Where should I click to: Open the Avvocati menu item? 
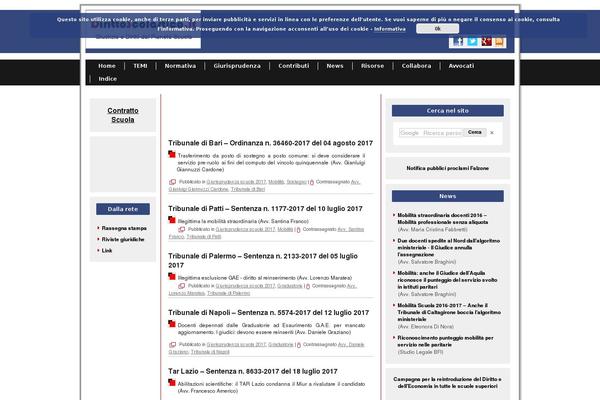coord(461,66)
